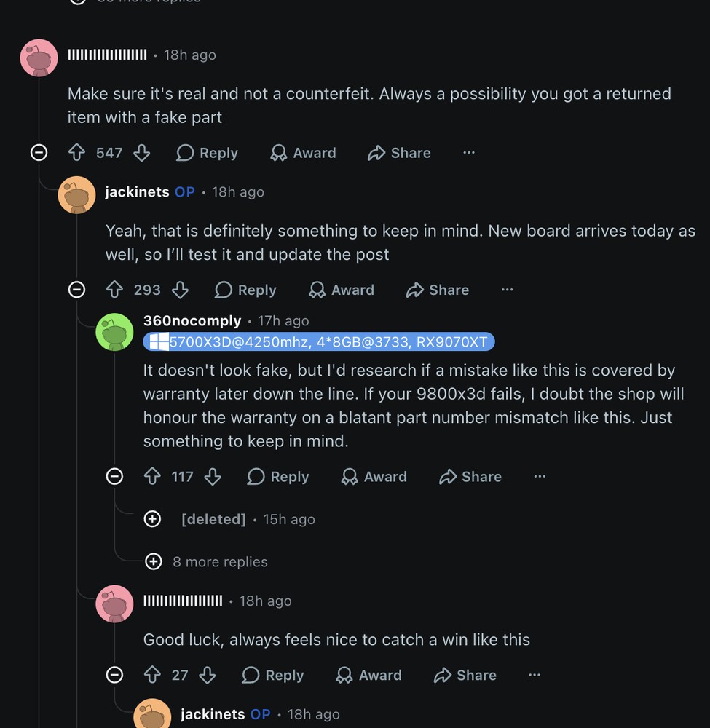
Task: Upvote jackinets' reply with 293 points
Action: click(115, 290)
